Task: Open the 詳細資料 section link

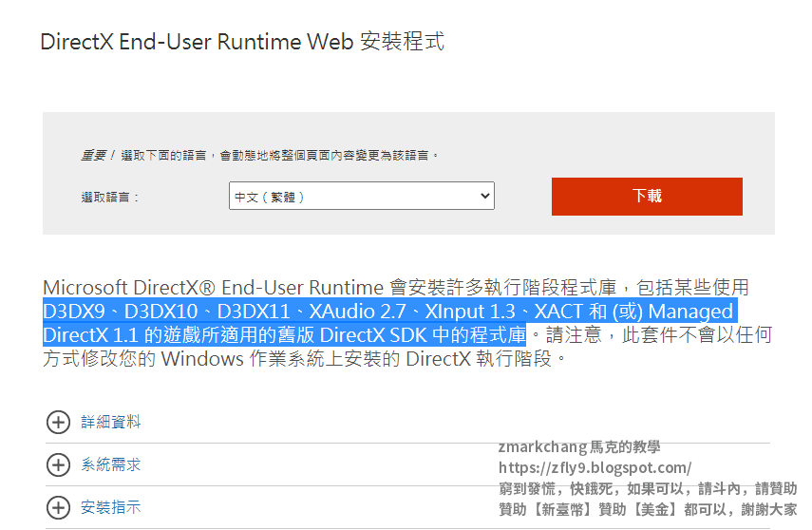Action: [111, 422]
